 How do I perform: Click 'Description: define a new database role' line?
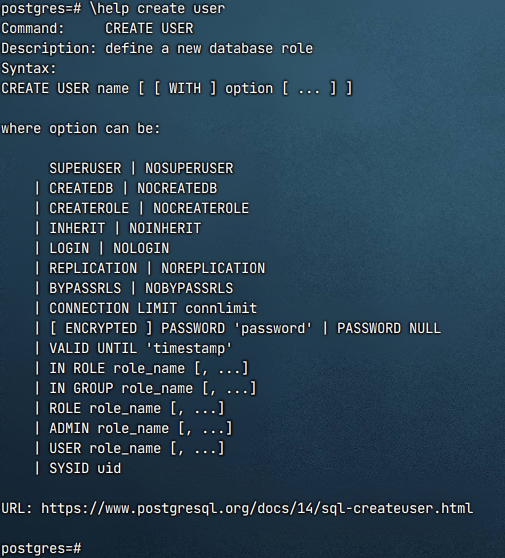click(157, 48)
